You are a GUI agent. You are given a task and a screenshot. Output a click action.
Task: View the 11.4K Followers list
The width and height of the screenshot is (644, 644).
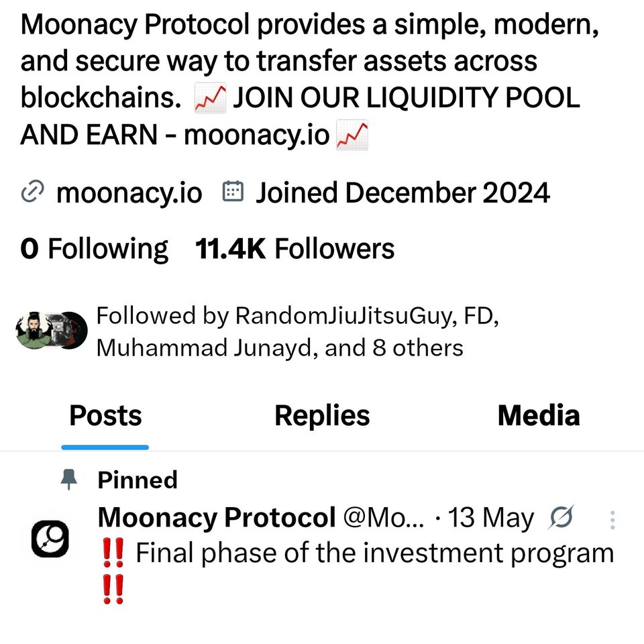294,248
